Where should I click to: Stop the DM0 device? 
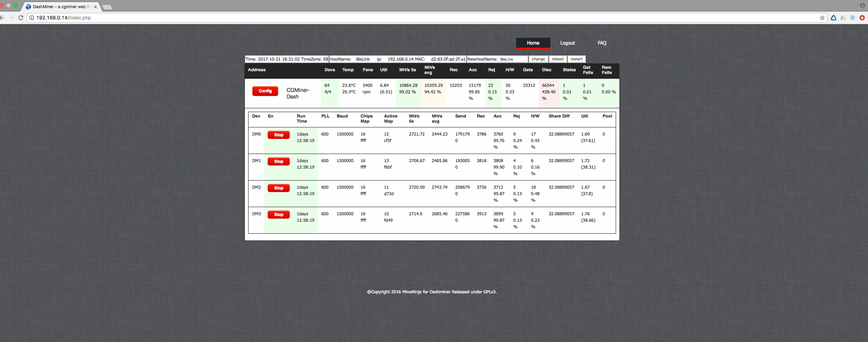pyautogui.click(x=278, y=135)
